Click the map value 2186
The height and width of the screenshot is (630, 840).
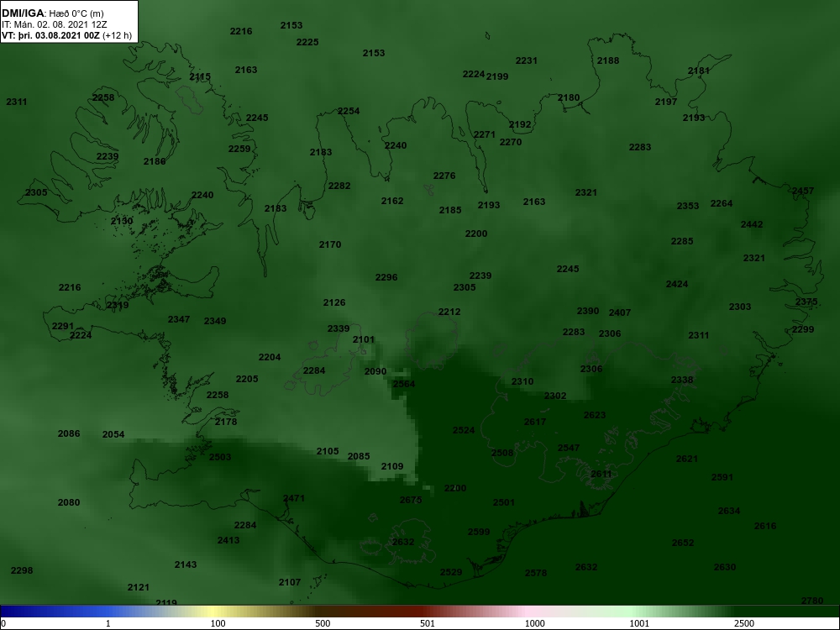coord(155,161)
